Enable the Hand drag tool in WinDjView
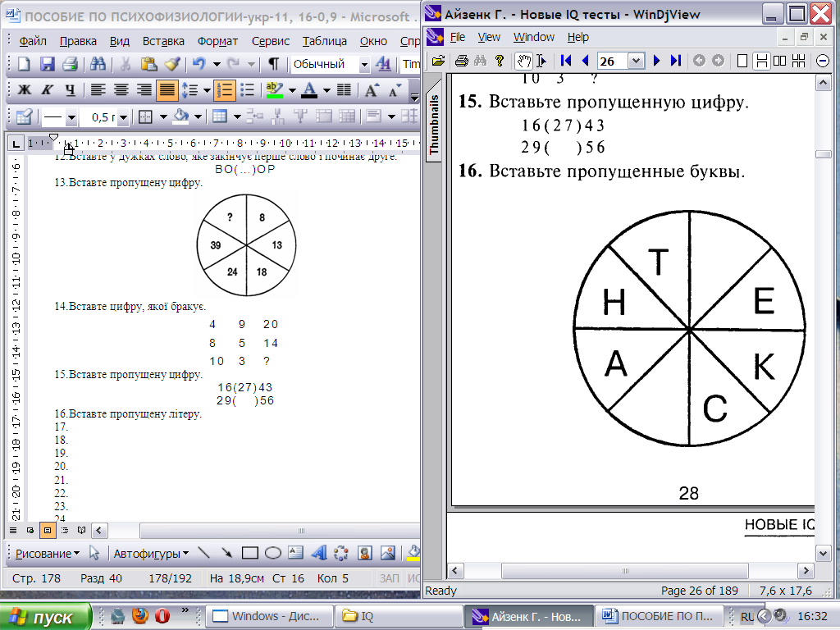This screenshot has height=630, width=840. coord(523,61)
